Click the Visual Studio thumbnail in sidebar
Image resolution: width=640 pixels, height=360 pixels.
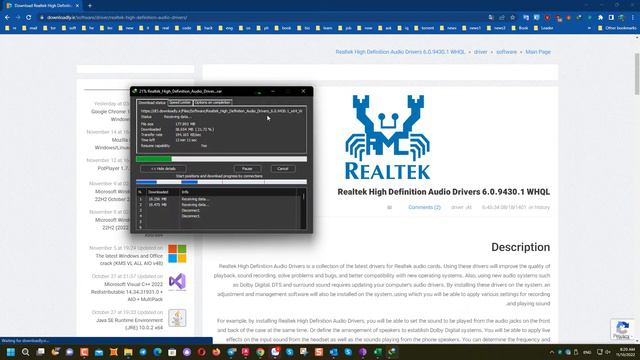(x=177, y=282)
